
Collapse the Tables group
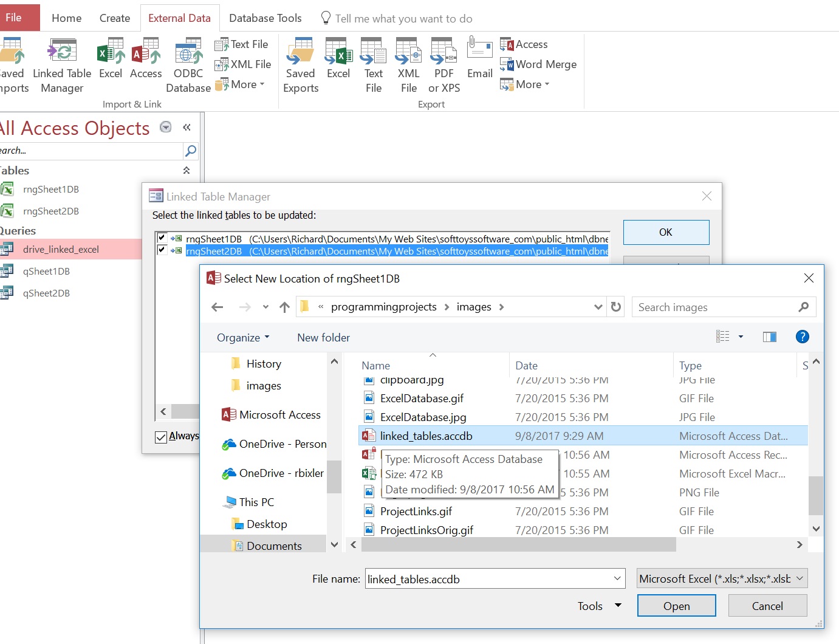[187, 171]
